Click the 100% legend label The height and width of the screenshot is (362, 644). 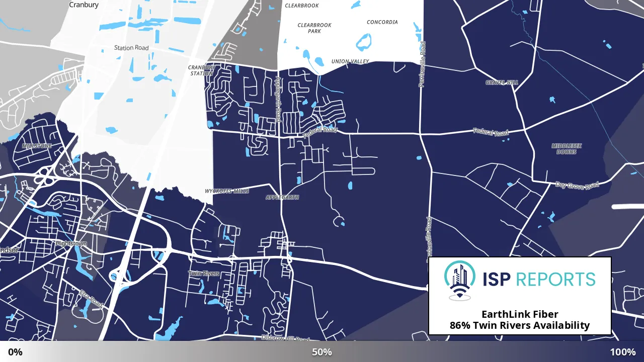[x=623, y=352]
